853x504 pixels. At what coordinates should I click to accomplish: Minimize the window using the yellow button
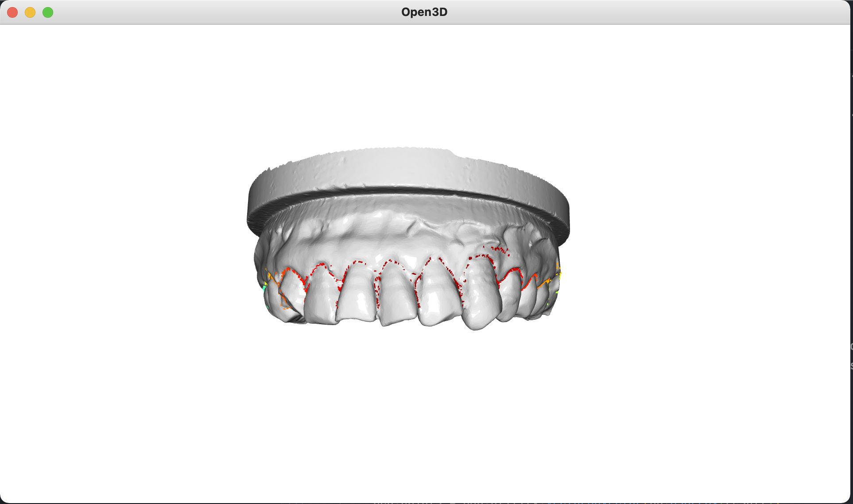point(30,12)
